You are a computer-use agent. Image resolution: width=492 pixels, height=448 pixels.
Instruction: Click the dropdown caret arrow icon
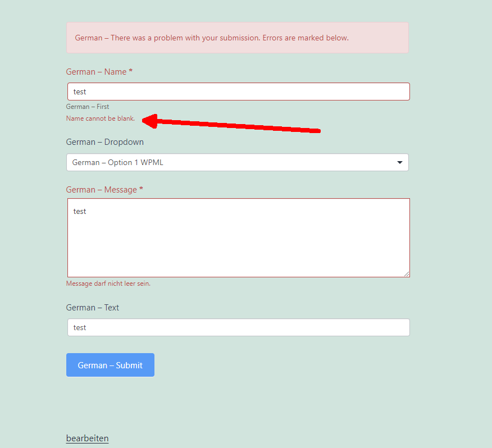[399, 162]
